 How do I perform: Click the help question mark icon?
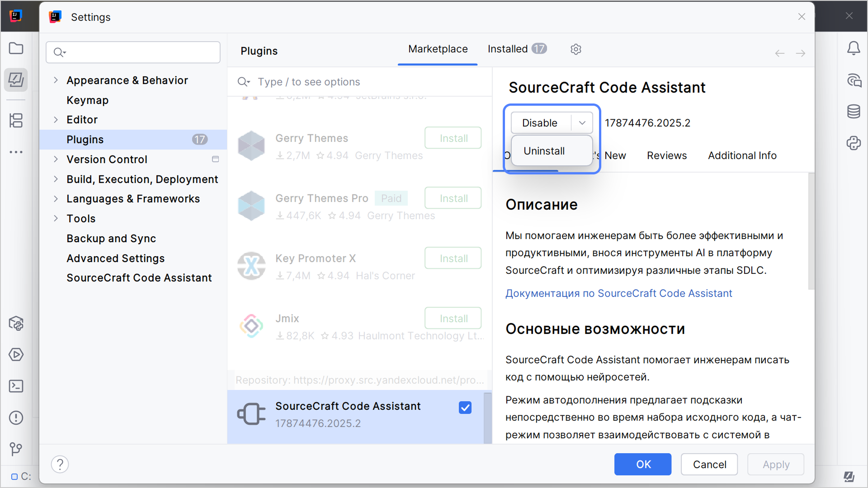point(60,464)
